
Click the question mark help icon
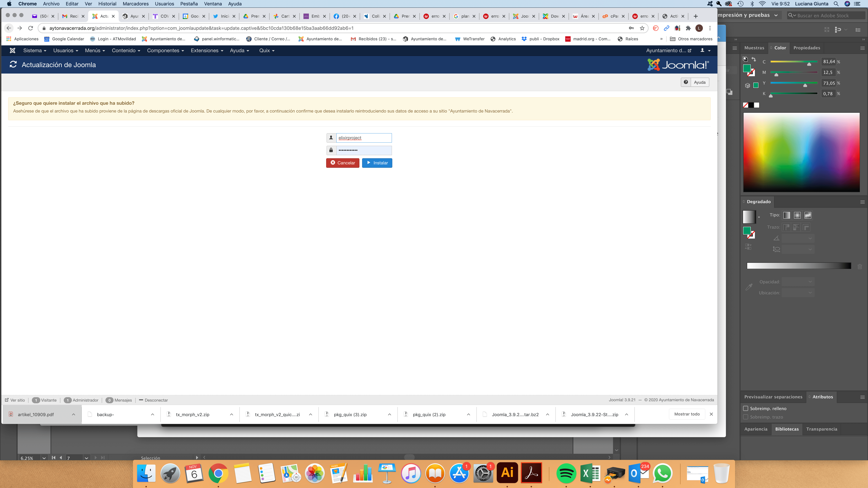686,82
